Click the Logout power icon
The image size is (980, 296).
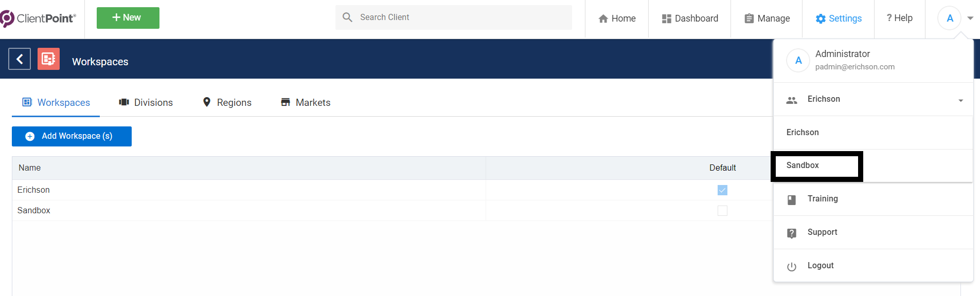coord(792,267)
